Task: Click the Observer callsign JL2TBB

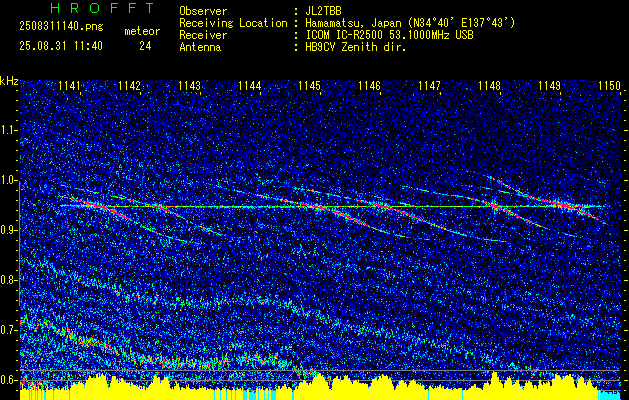Action: coord(323,11)
